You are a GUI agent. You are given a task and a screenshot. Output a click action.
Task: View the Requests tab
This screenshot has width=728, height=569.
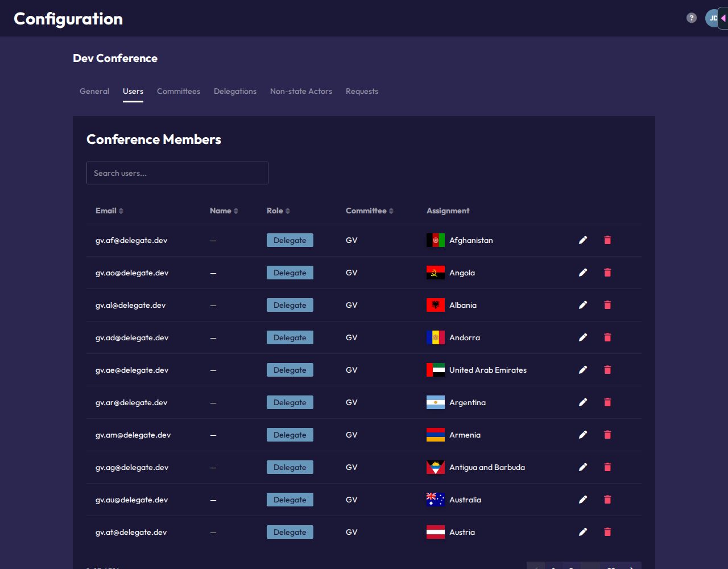click(362, 91)
